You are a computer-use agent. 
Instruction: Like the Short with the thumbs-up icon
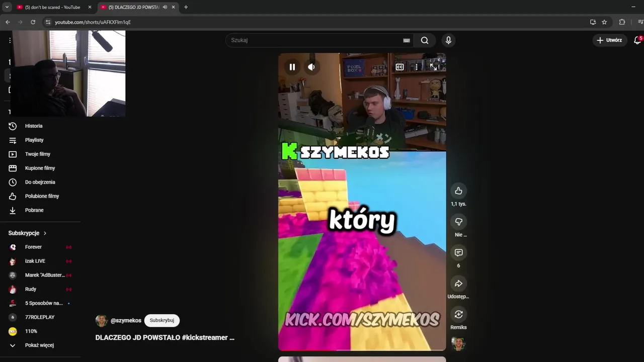[458, 191]
